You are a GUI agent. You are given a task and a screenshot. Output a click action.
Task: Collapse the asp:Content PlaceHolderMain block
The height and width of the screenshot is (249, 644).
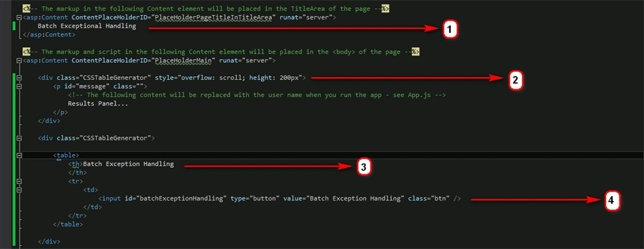click(19, 60)
